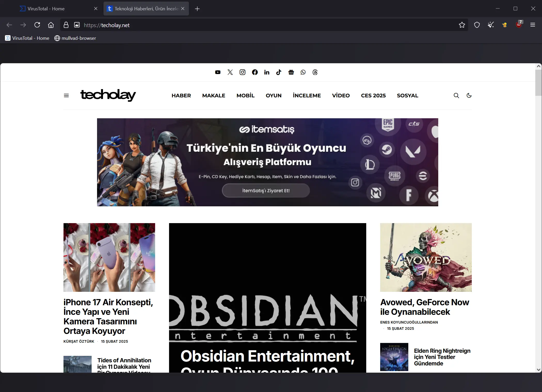Open the Facebook social icon
This screenshot has width=542, height=392.
[255, 72]
